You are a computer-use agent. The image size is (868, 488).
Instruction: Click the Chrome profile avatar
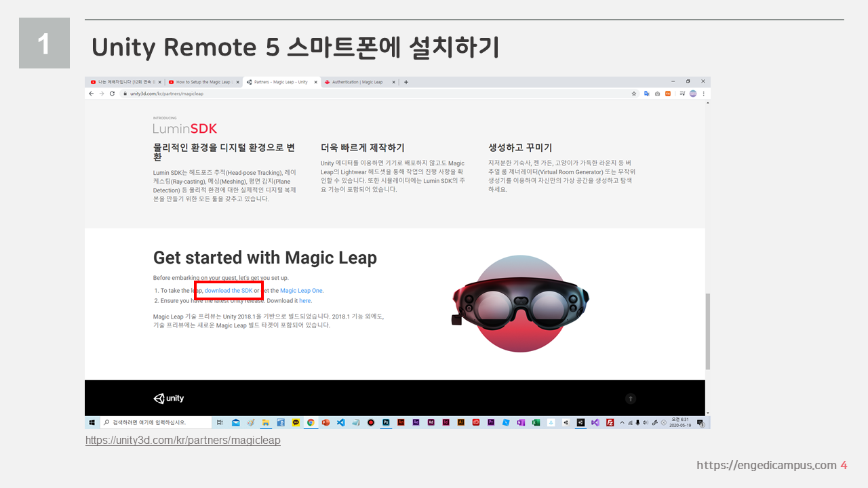[x=692, y=94]
